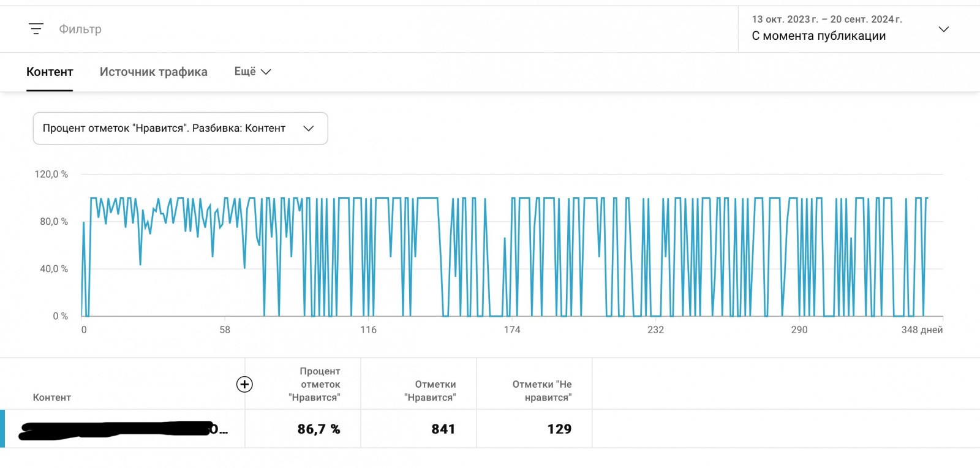Click the 116 day x-axis label

[368, 330]
